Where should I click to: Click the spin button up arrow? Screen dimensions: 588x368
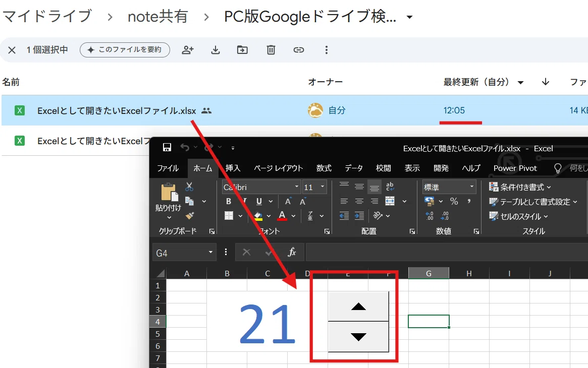pyautogui.click(x=358, y=306)
